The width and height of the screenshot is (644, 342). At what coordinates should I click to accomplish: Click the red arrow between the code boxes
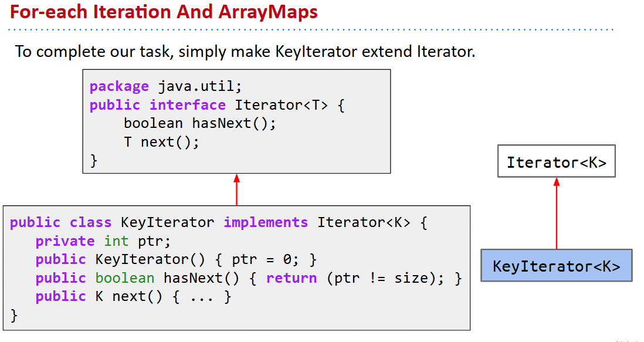(x=236, y=189)
